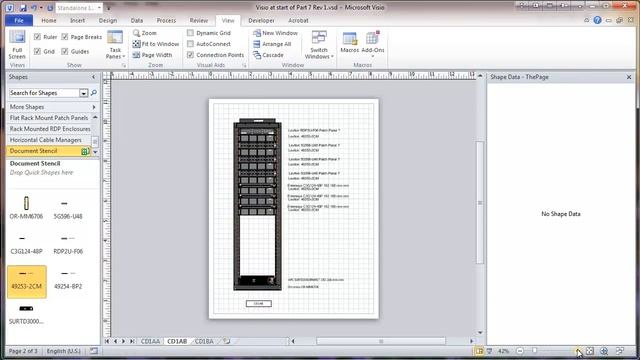640x360 pixels.
Task: Select the OR-MM6706 rack shape
Action: pos(26,208)
